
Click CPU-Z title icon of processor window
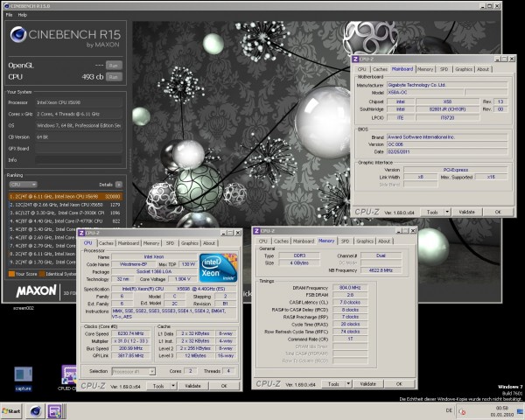click(x=81, y=233)
